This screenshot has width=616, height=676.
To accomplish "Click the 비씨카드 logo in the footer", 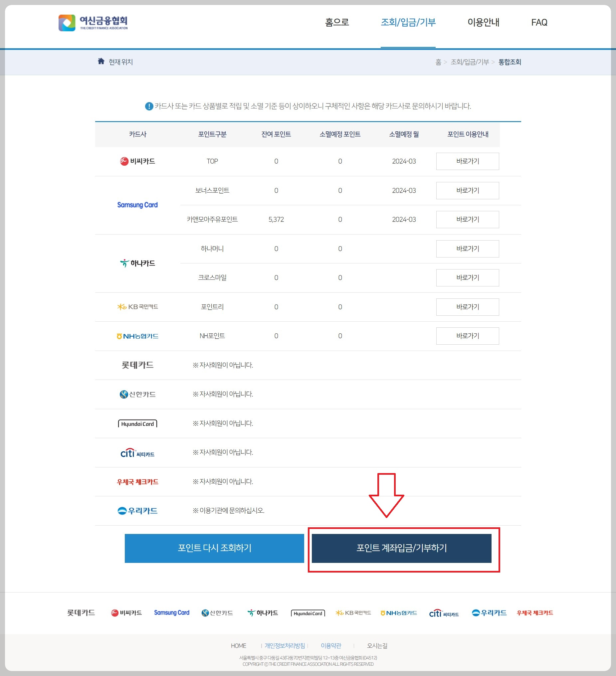I will 126,613.
